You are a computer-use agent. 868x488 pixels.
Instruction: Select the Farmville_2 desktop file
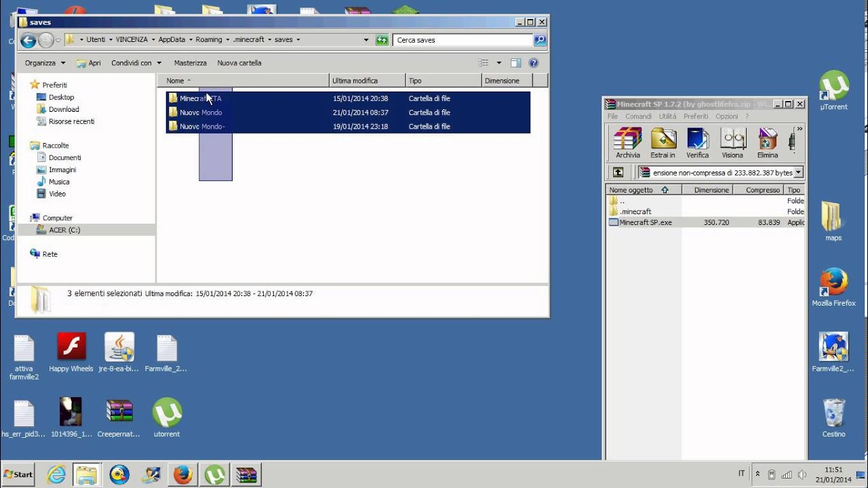(x=166, y=352)
